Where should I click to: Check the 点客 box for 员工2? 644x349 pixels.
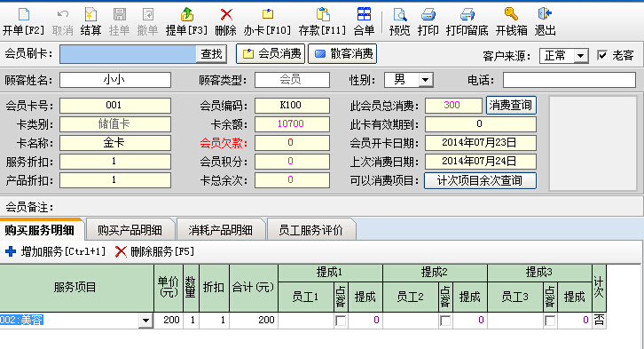pos(444,321)
